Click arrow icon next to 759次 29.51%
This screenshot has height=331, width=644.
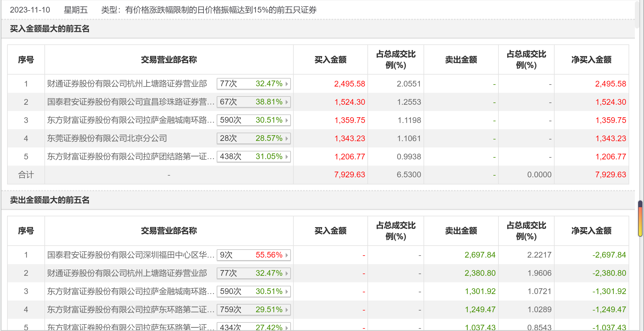point(287,310)
